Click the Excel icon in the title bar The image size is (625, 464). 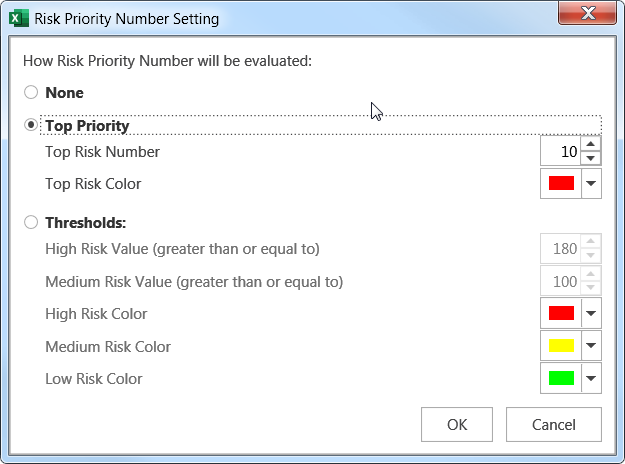[17, 18]
